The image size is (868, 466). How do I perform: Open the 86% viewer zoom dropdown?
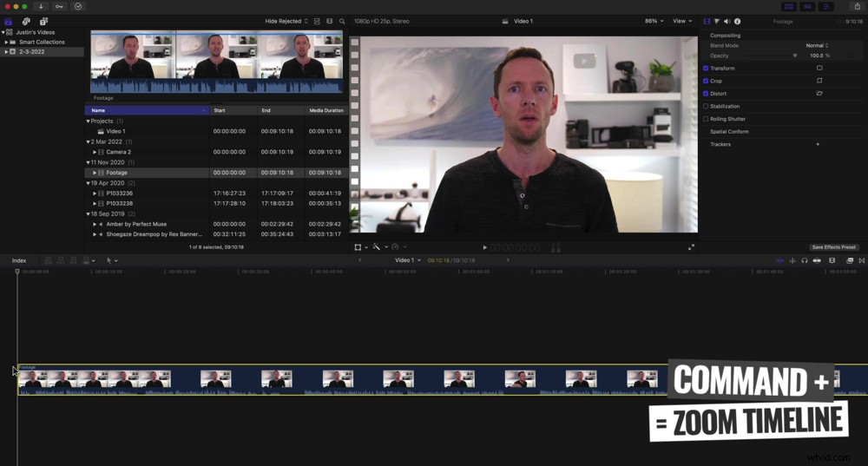click(654, 21)
